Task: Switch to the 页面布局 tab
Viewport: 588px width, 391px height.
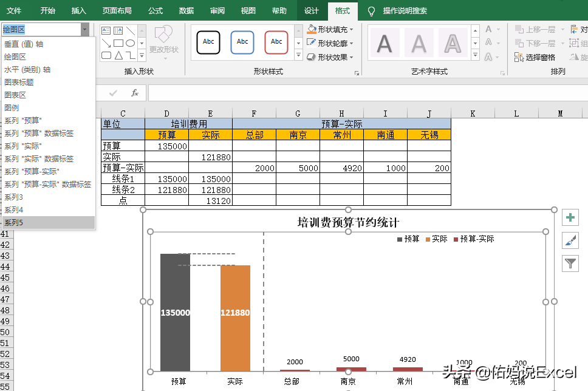Action: click(x=117, y=10)
